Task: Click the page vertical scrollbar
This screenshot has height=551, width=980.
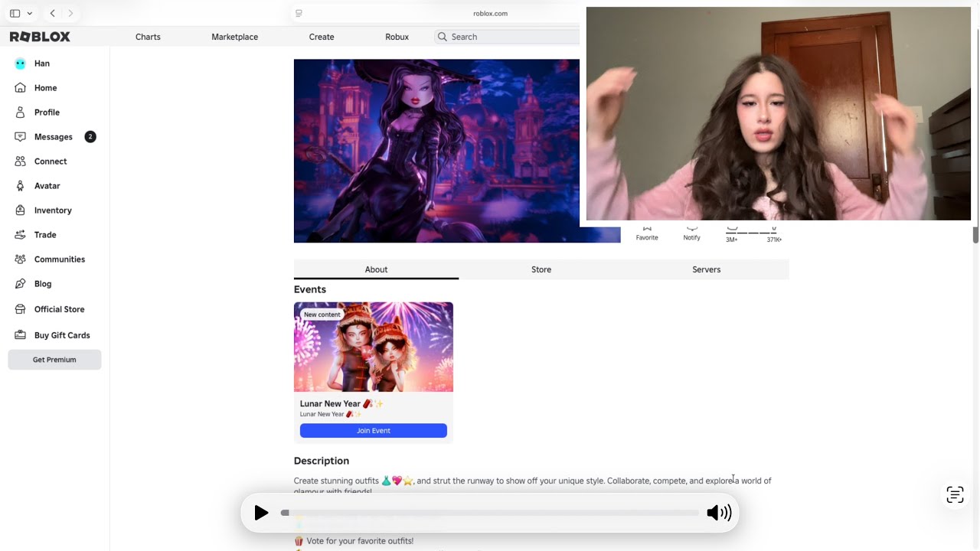Action: pos(975,234)
